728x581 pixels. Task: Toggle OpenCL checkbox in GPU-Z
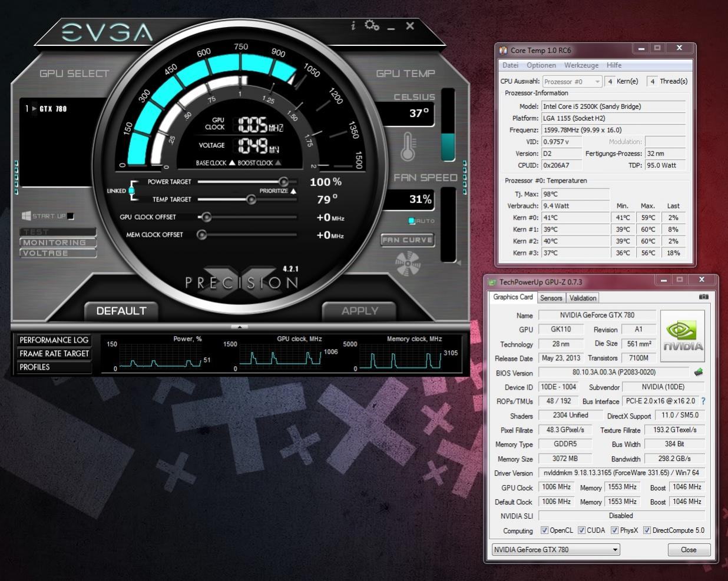[x=544, y=530]
